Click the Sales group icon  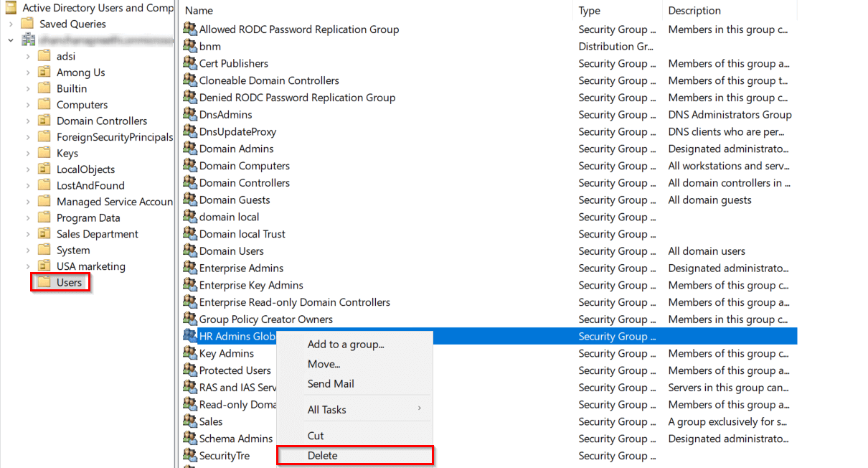point(190,421)
